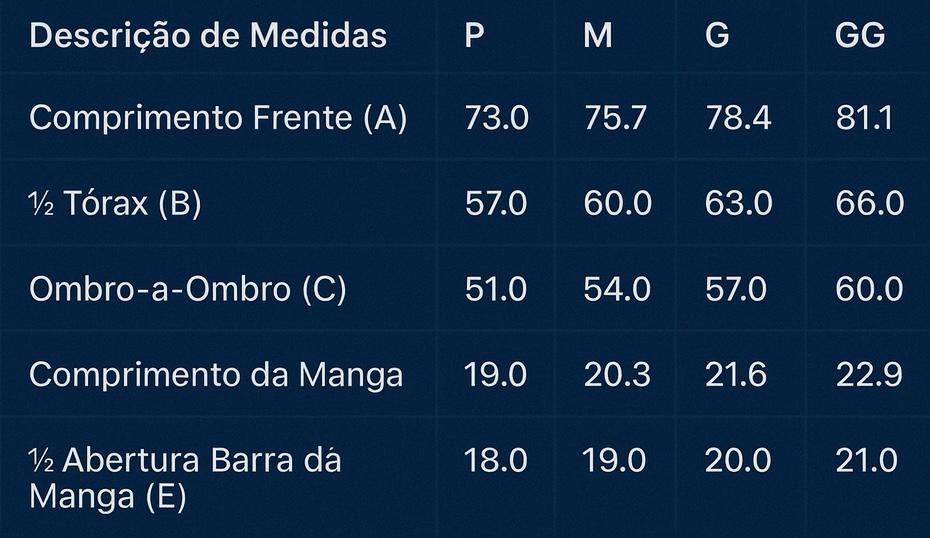The image size is (930, 538).
Task: Click the 75.7 measurement cell
Action: [x=616, y=118]
